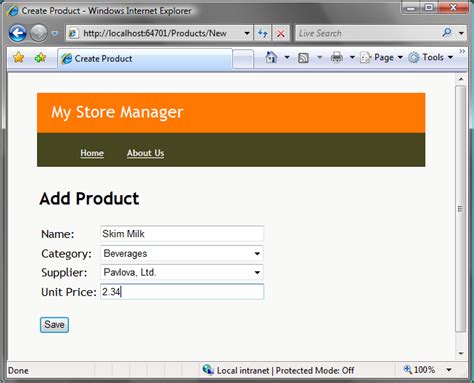
Task: Open the search provider options dropdown
Action: pyautogui.click(x=461, y=33)
